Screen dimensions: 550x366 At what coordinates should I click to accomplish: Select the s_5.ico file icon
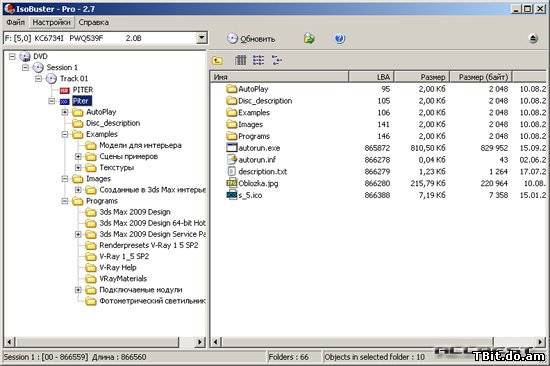click(x=232, y=195)
